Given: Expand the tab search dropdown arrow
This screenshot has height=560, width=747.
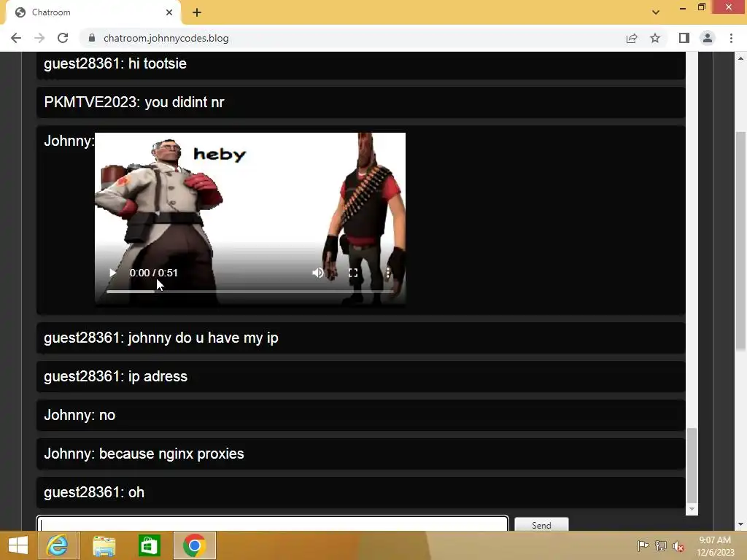Looking at the screenshot, I should coord(656,12).
